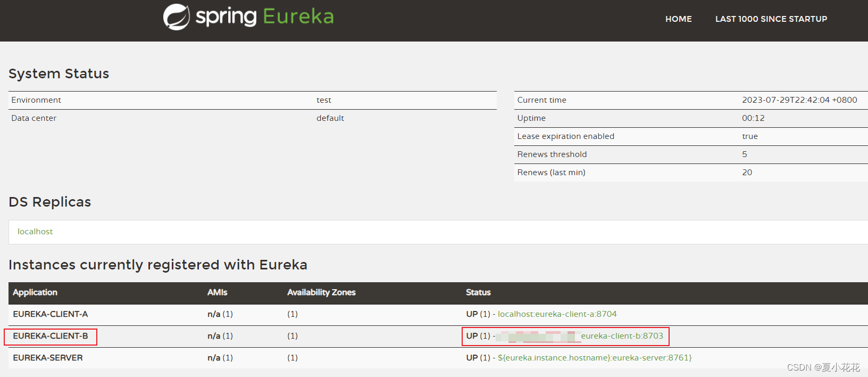Select the Data center label
Viewport: 868px width, 377px height.
34,118
